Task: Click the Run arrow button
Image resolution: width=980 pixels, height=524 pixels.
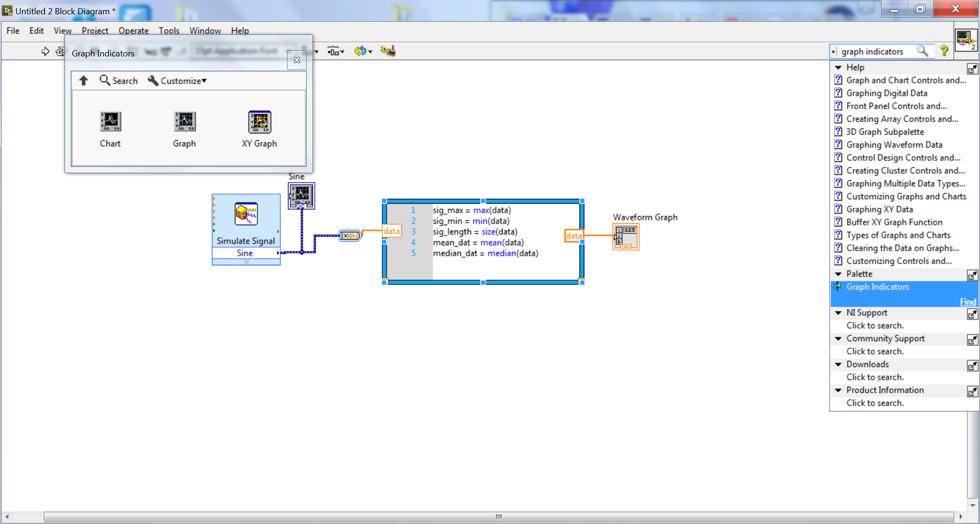Action: (x=45, y=51)
